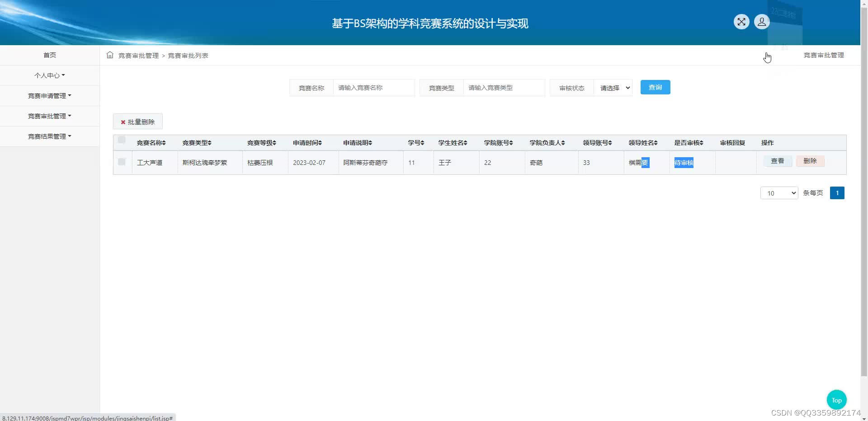Open the user profile icon in header
Image resolution: width=868 pixels, height=421 pixels.
coord(762,22)
